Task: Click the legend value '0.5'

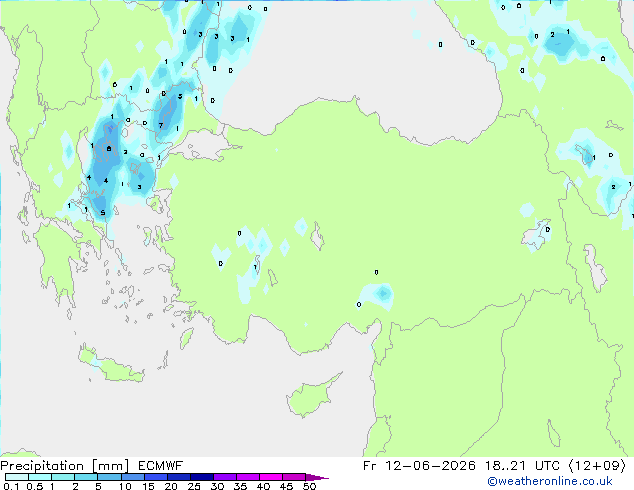Action: pyautogui.click(x=35, y=486)
